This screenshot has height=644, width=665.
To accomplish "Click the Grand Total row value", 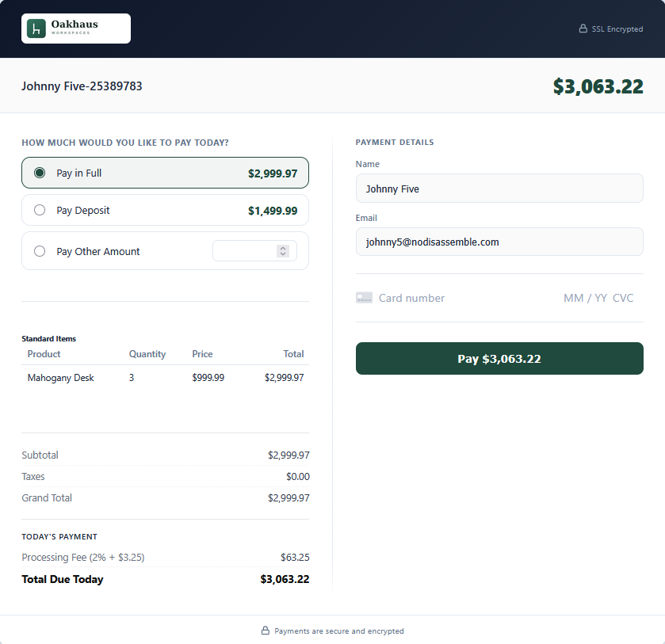I will tap(289, 497).
